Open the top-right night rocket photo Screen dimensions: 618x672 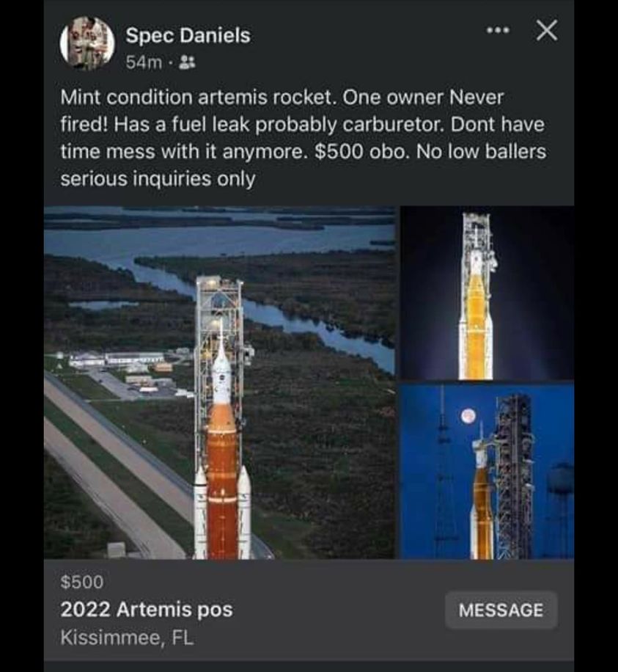pyautogui.click(x=486, y=293)
